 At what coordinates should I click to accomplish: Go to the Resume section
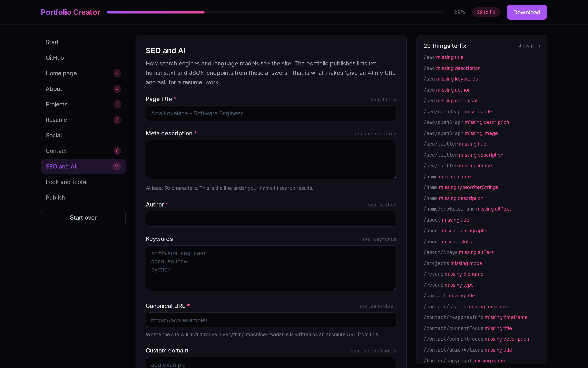click(x=83, y=120)
